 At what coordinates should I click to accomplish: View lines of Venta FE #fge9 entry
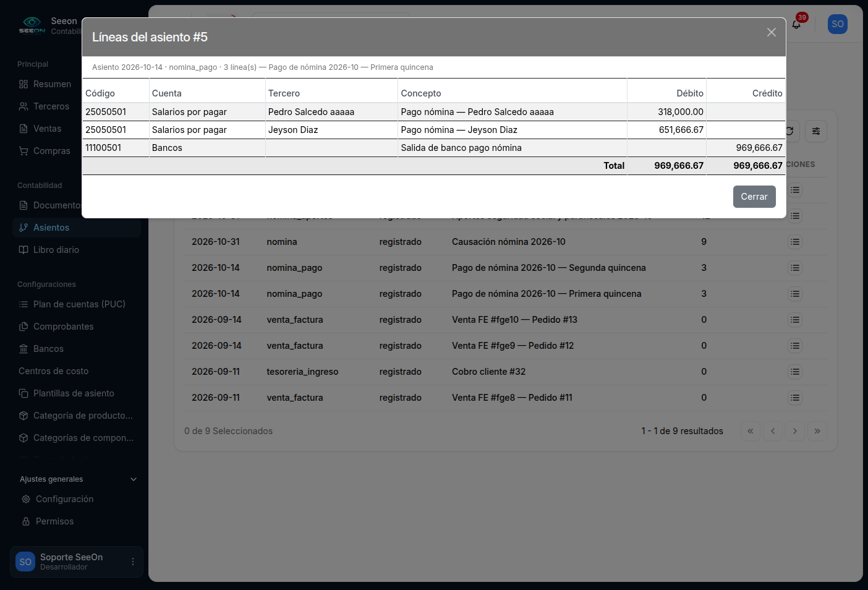coord(795,346)
